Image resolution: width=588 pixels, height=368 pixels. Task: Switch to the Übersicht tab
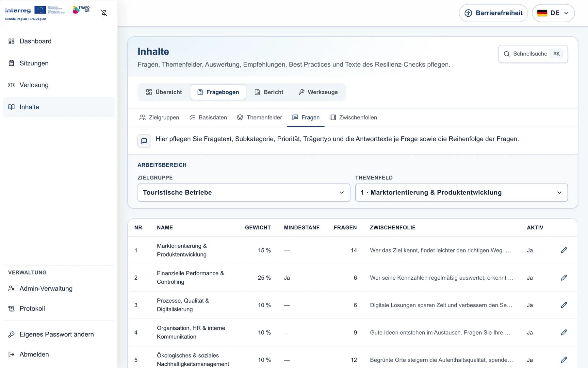point(164,92)
